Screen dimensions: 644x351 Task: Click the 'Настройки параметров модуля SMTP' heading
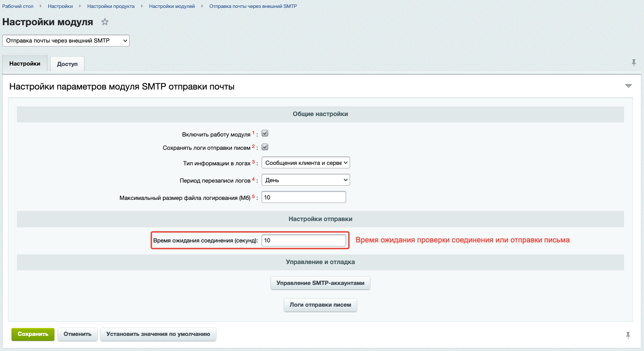tap(122, 87)
